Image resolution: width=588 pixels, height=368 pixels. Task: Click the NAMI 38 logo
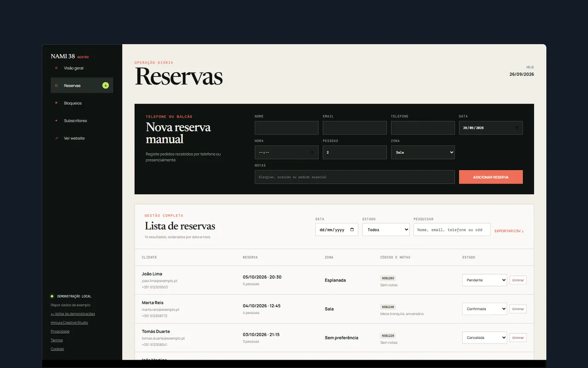click(x=63, y=56)
